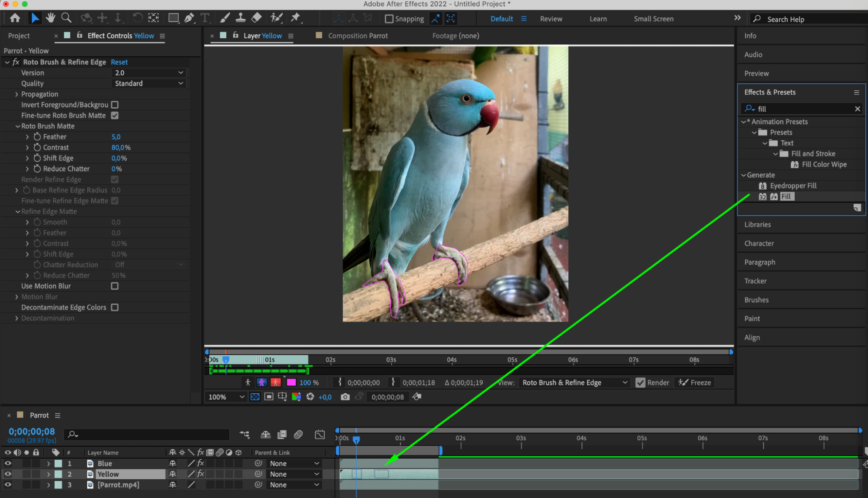Click the snapshot camera icon
The width and height of the screenshot is (868, 498).
pyautogui.click(x=345, y=397)
